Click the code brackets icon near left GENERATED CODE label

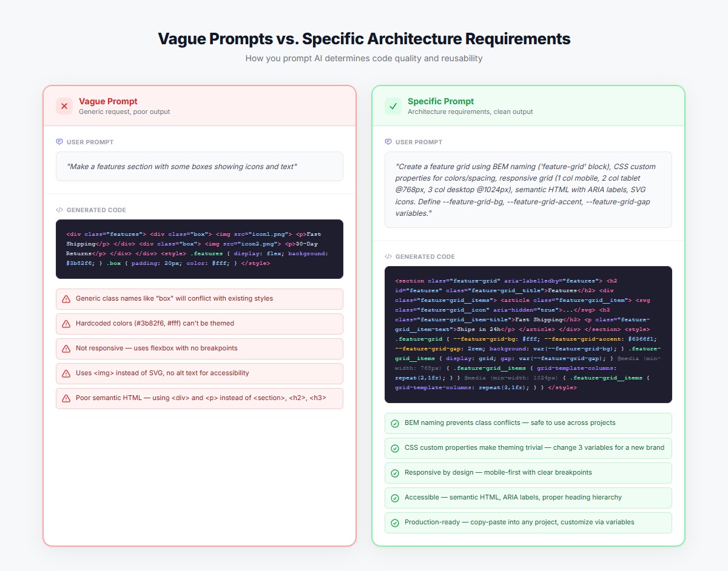tap(59, 209)
